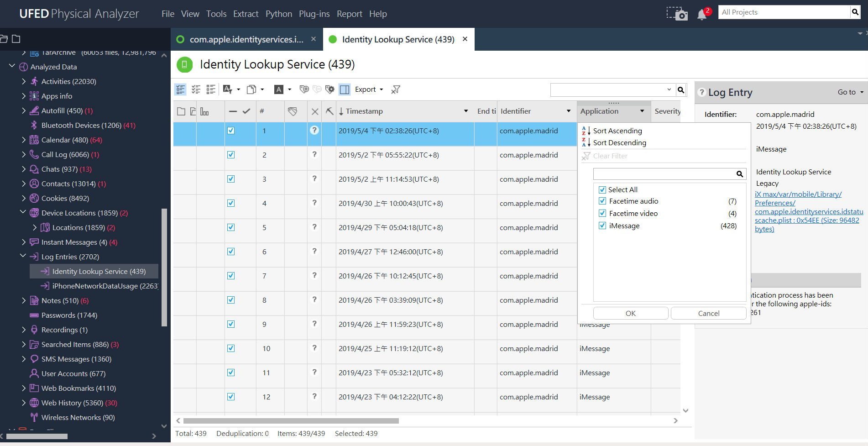Image resolution: width=868 pixels, height=446 pixels.
Task: Open the Timestamp column filter arrow
Action: tap(465, 111)
